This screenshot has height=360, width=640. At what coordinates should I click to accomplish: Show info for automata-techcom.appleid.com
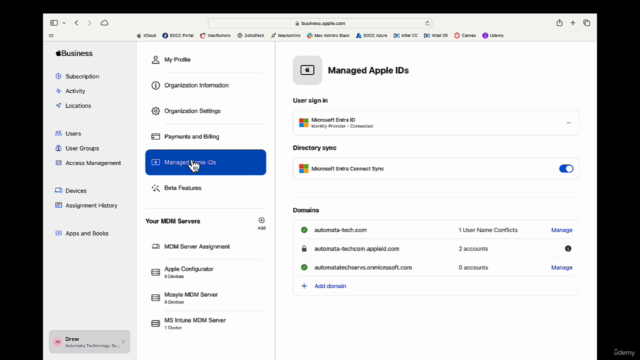pyautogui.click(x=568, y=249)
